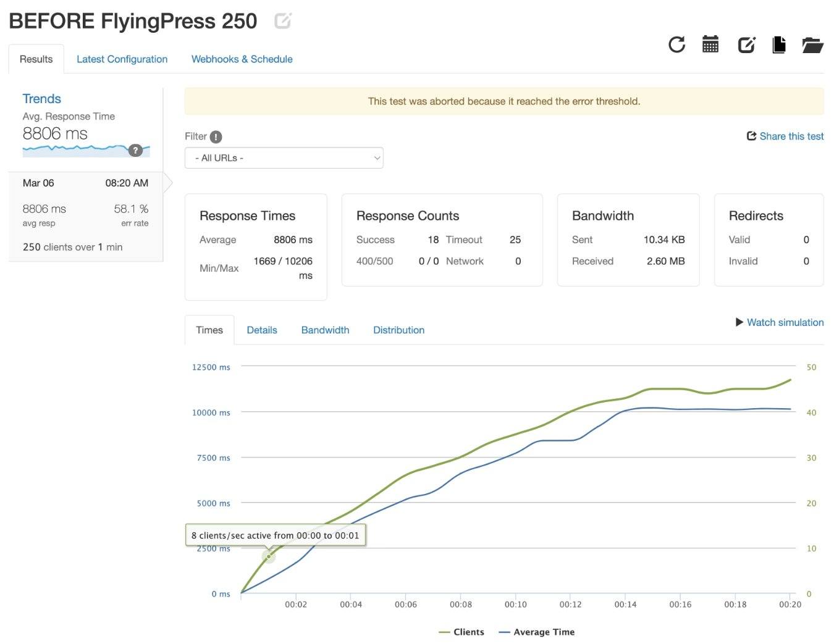The width and height of the screenshot is (834, 644).
Task: Click the Trends help question icon
Action: [x=136, y=150]
